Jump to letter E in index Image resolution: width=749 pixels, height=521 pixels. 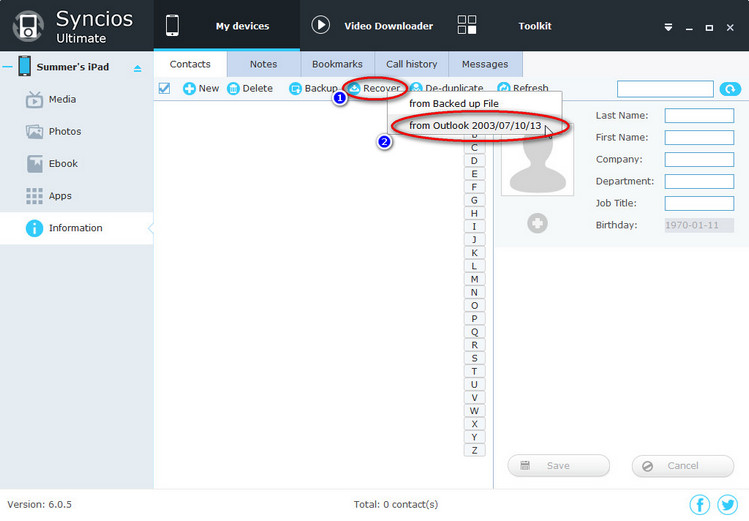474,174
